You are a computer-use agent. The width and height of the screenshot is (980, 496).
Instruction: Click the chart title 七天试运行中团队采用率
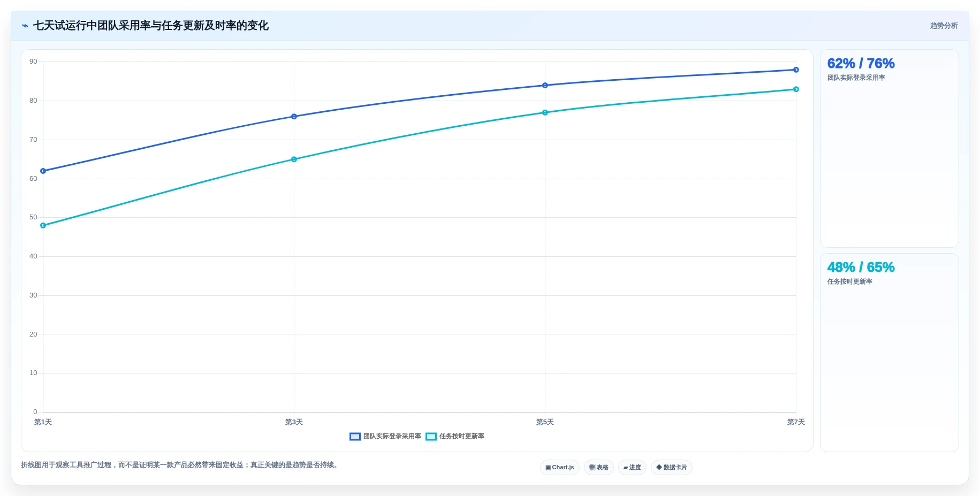(150, 26)
